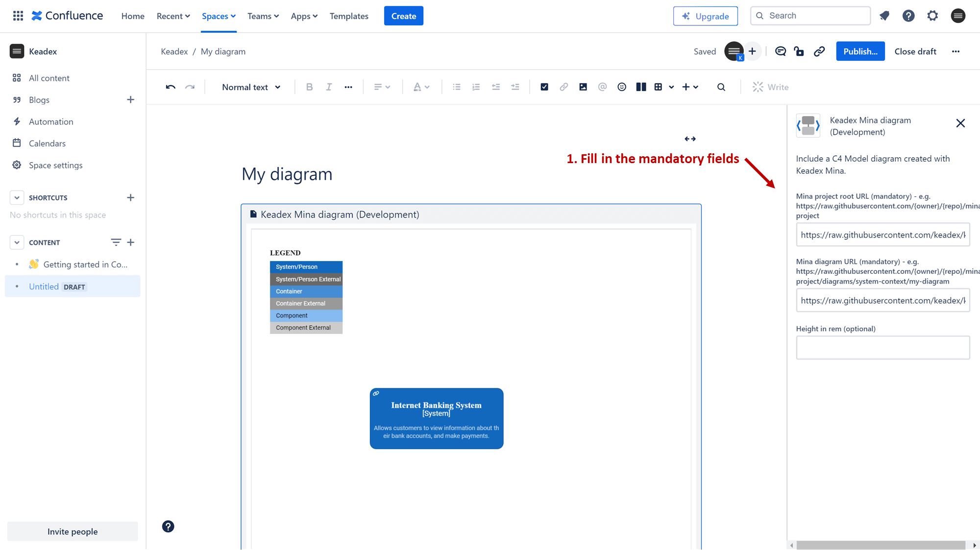Redo the last edit
This screenshot has width=980, height=550.
point(190,87)
